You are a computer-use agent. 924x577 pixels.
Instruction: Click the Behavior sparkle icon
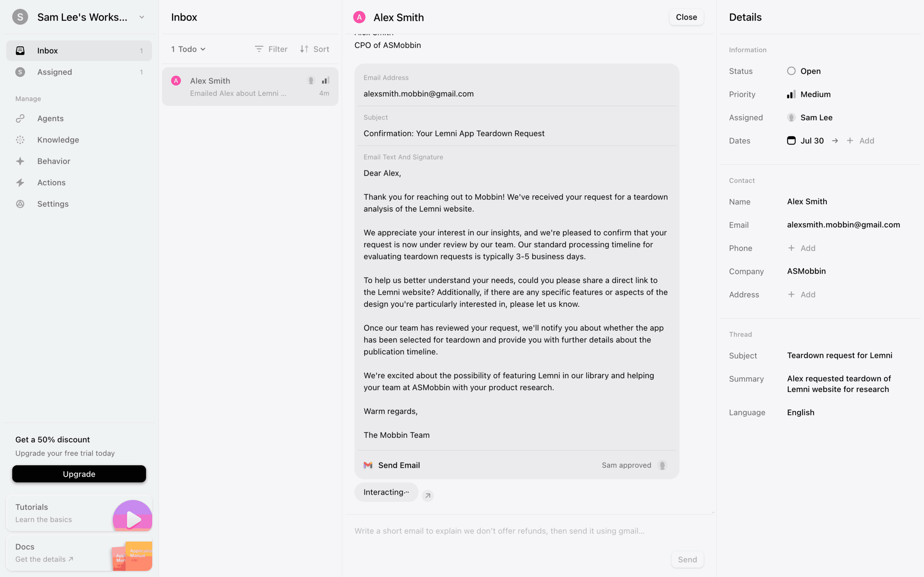click(20, 161)
